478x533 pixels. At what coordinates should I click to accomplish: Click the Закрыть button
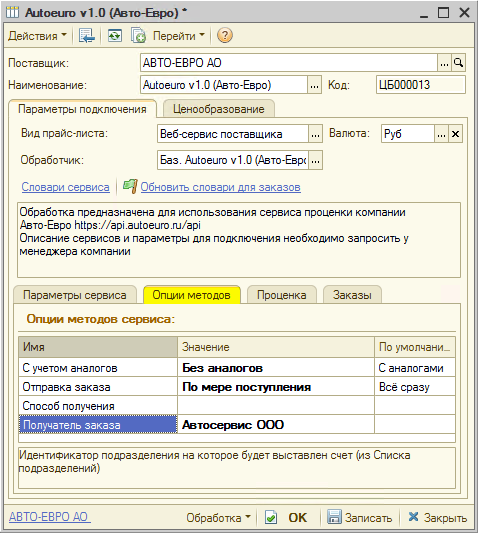click(438, 518)
